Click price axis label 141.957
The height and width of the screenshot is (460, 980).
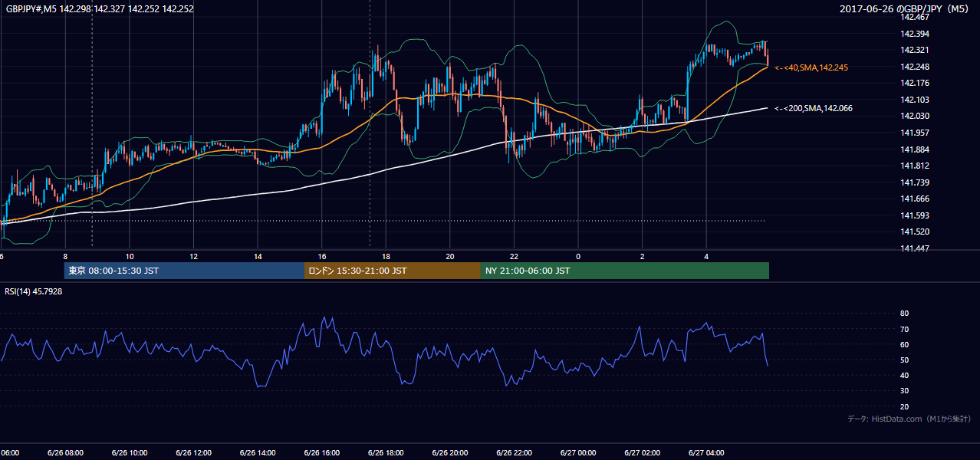tap(915, 133)
